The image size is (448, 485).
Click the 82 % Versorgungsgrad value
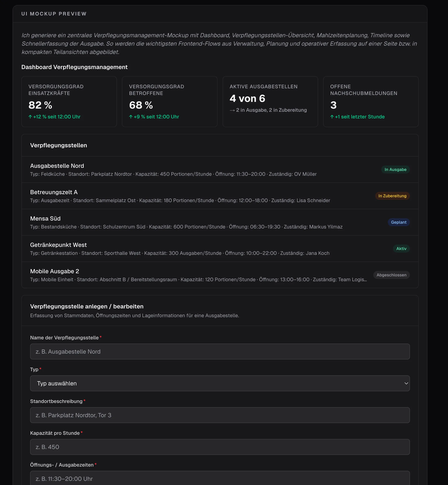tap(40, 105)
